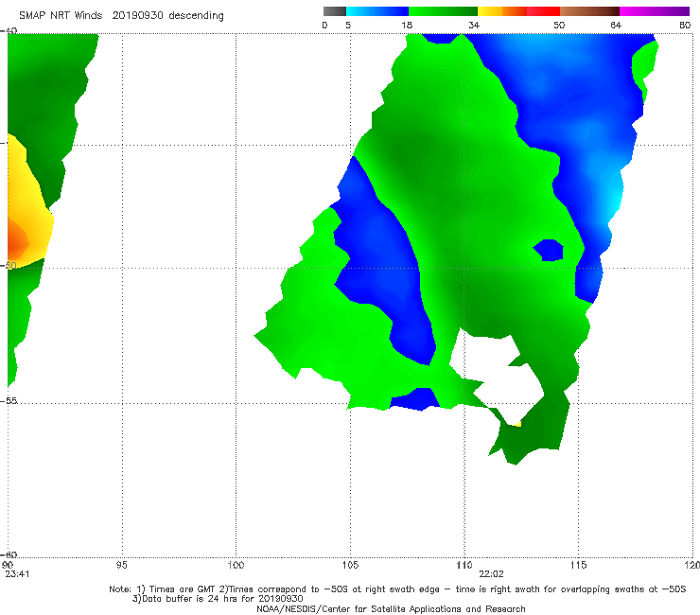Click the longitude label '115'
The width and height of the screenshot is (700, 615).
click(x=579, y=566)
